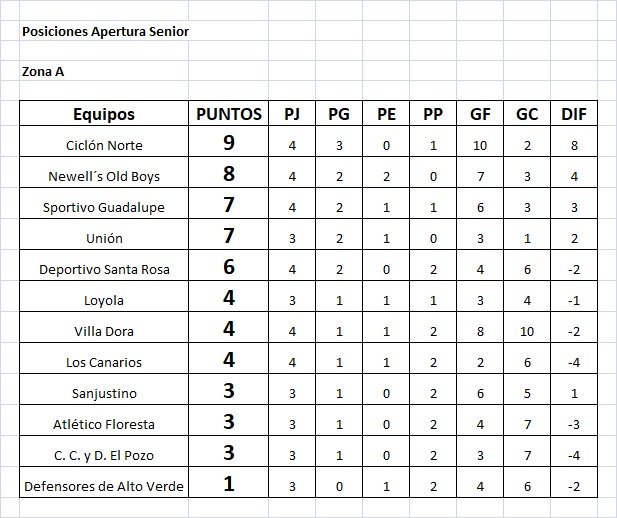
Task: Click the C. C. y D. El Pozo cell
Action: pos(104,451)
